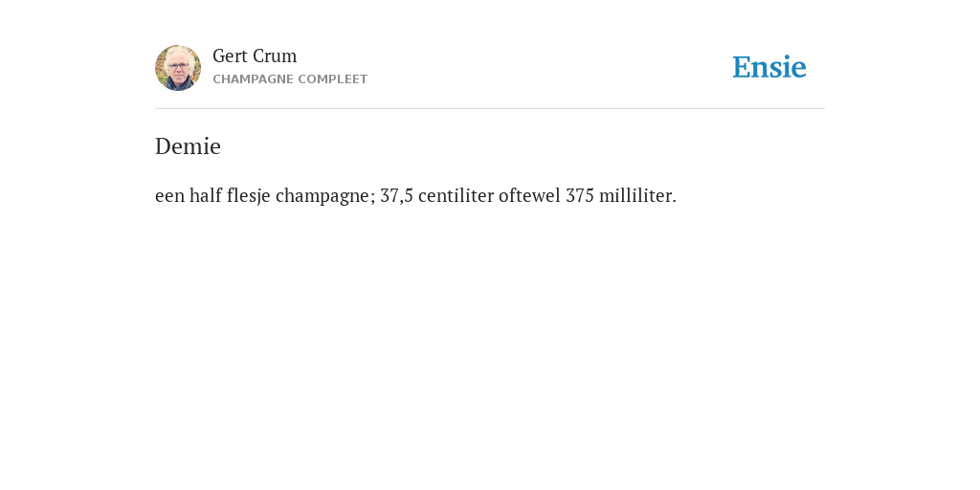Viewport: 980px width, 490px height.
Task: Click the word 'flesje' in the definition
Action: click(x=249, y=196)
